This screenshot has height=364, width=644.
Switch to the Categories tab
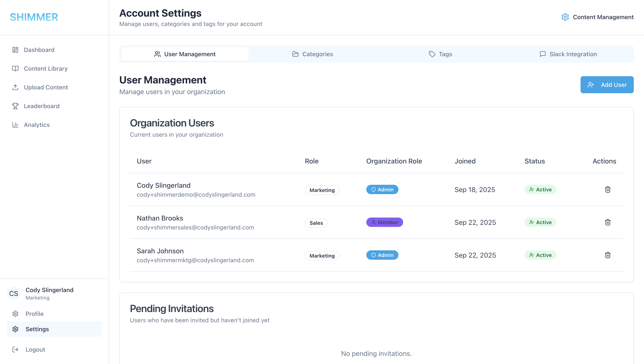pyautogui.click(x=312, y=54)
